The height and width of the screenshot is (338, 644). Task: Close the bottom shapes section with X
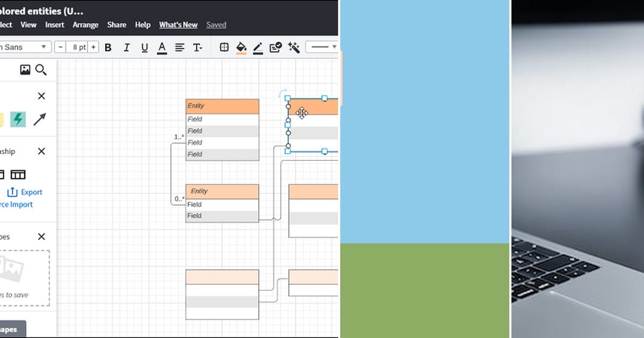[41, 237]
